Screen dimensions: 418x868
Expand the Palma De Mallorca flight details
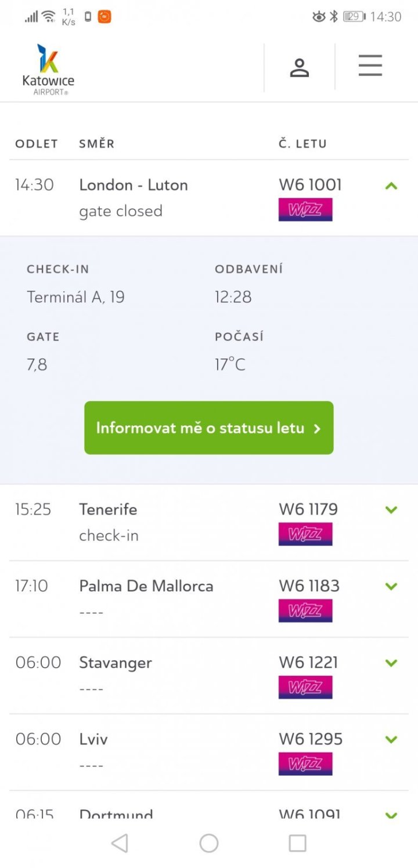tap(391, 587)
